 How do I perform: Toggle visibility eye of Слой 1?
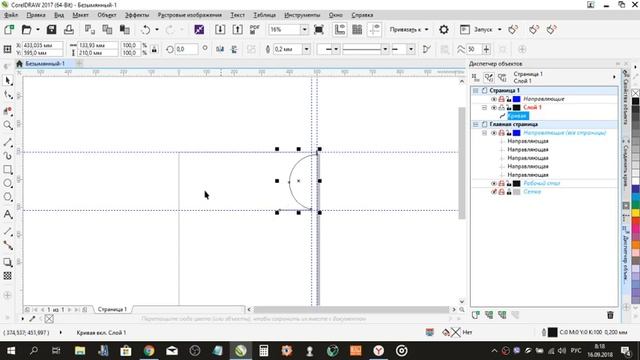click(494, 107)
